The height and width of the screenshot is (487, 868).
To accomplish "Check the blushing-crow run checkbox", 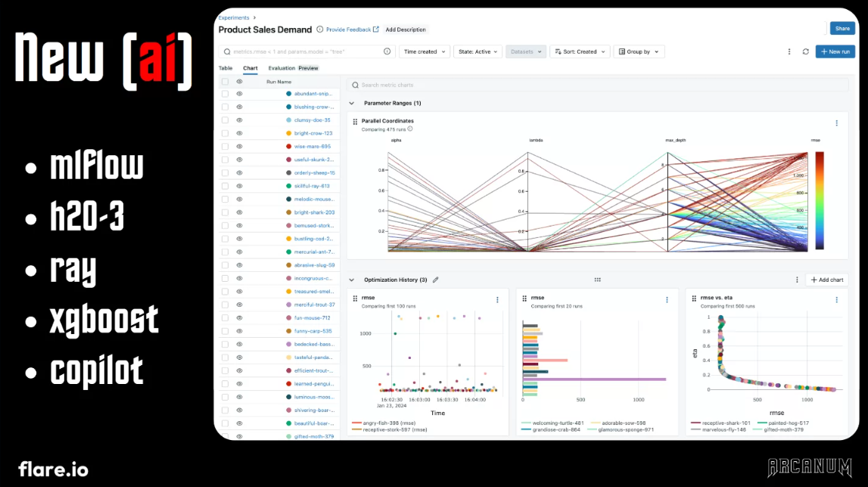I will click(225, 107).
